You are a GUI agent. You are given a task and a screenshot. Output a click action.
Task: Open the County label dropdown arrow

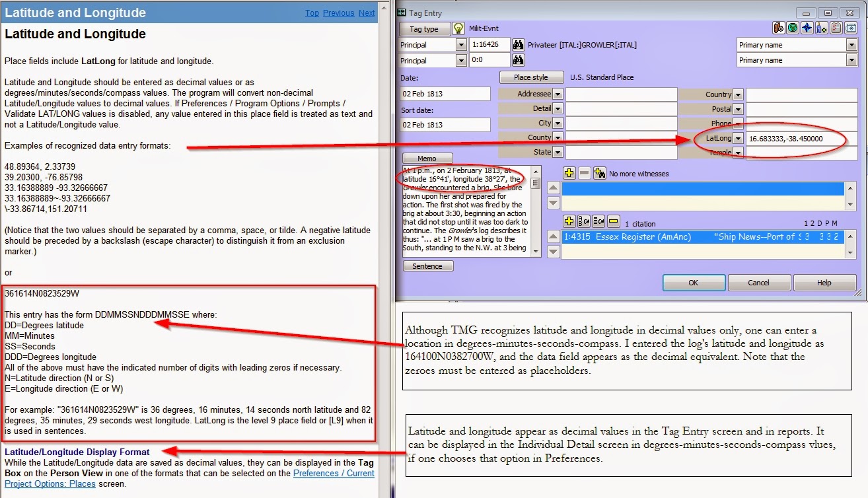click(558, 138)
